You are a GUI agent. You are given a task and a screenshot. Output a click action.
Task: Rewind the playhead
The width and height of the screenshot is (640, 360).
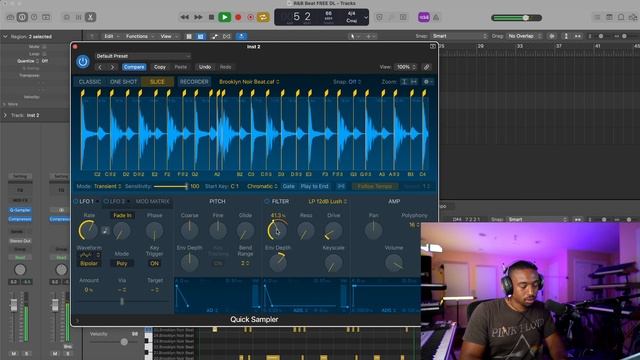pyautogui.click(x=184, y=17)
